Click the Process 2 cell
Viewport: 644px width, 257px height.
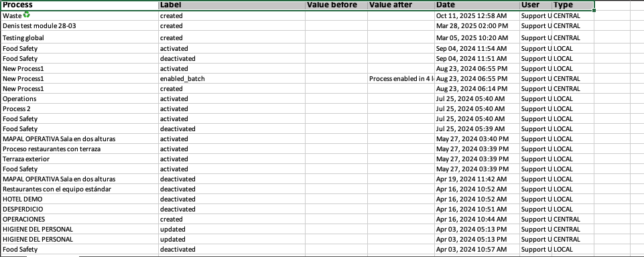(x=79, y=108)
